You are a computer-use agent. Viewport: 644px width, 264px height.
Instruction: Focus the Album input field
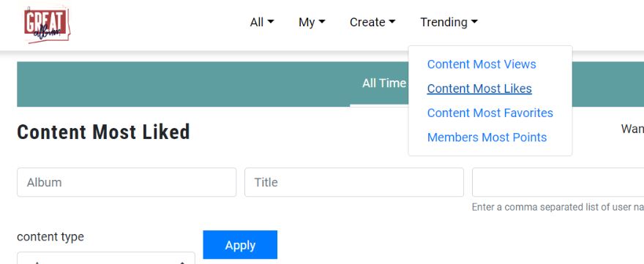(x=127, y=182)
